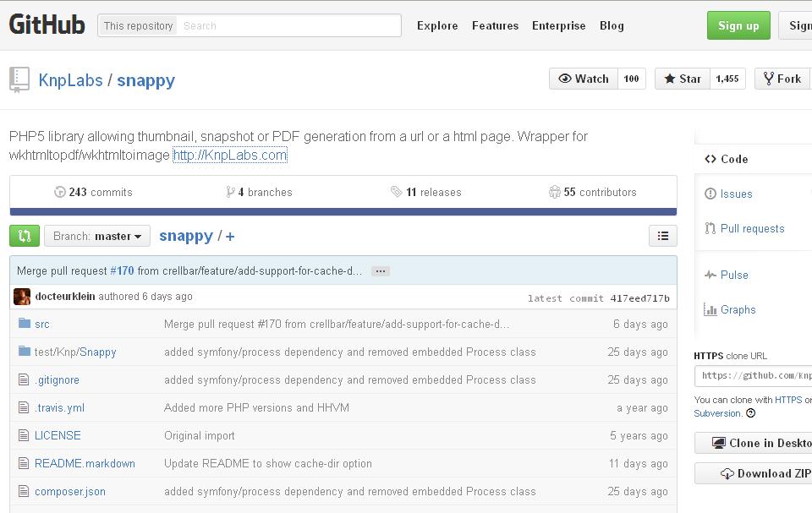The height and width of the screenshot is (513, 812).
Task: View the 243 commits
Action: [x=93, y=192]
